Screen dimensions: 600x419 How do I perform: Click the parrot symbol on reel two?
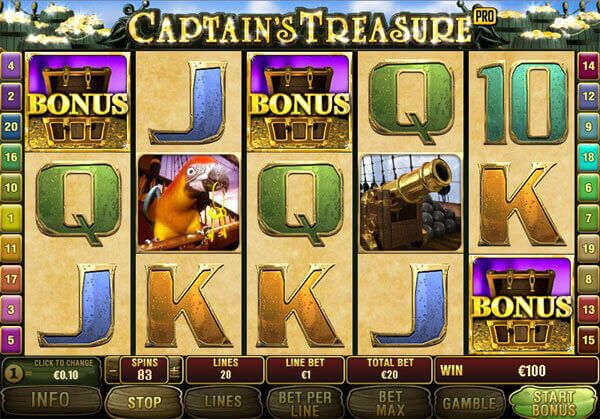(189, 203)
